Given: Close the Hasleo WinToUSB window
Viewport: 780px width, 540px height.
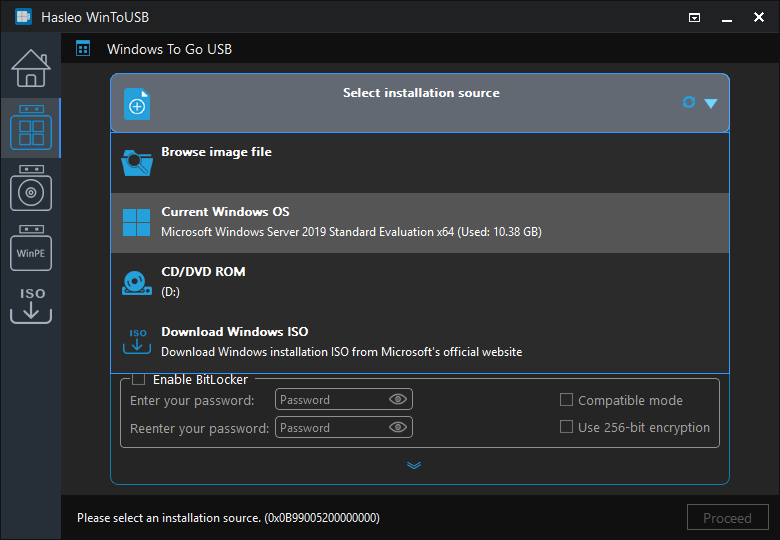Looking at the screenshot, I should pos(759,17).
